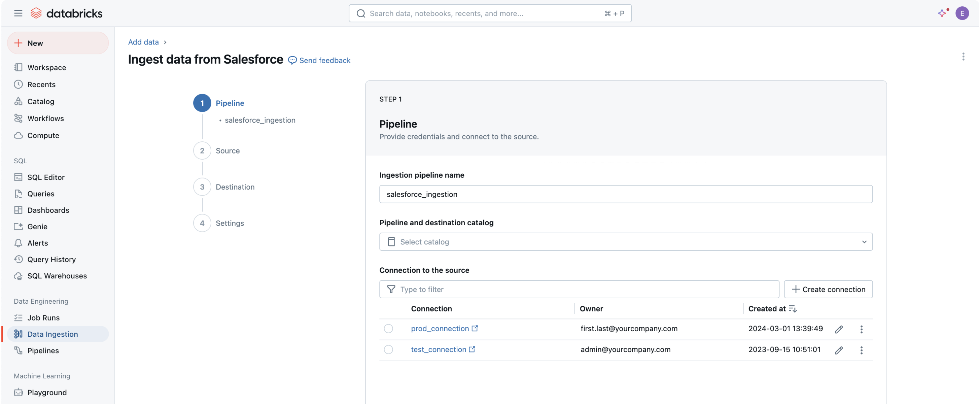Click the user avatar icon E

click(x=962, y=13)
